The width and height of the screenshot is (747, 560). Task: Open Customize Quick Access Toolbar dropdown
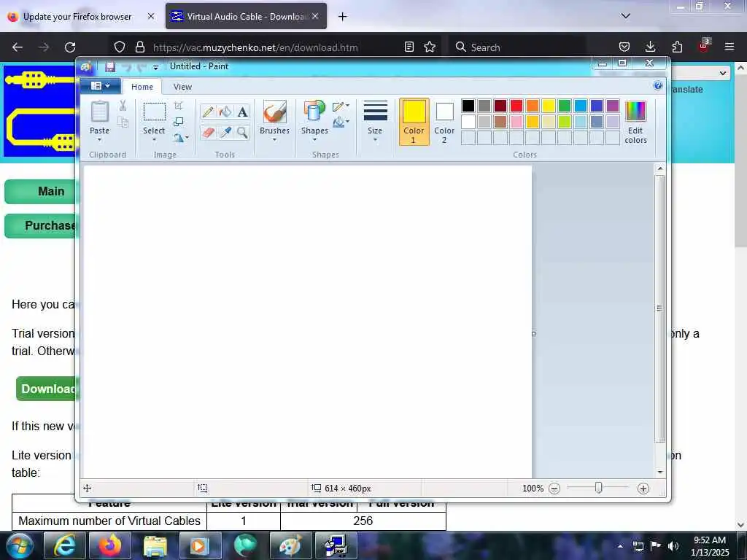coord(155,67)
